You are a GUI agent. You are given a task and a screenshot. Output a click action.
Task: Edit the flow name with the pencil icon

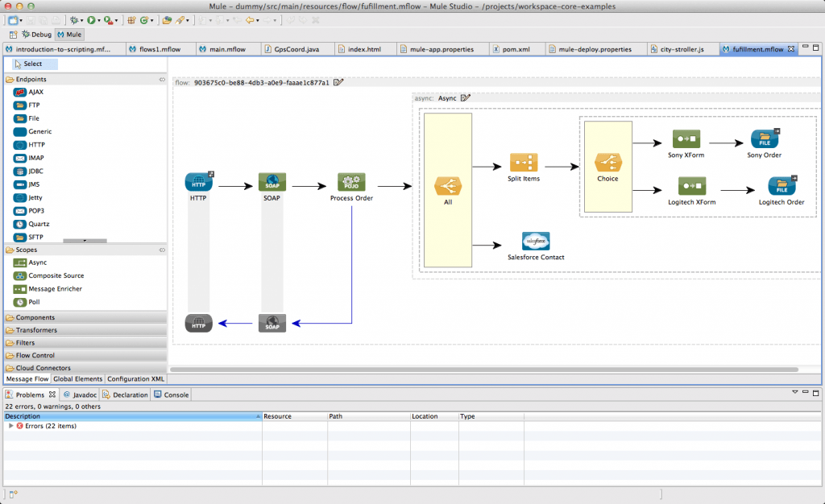(338, 81)
